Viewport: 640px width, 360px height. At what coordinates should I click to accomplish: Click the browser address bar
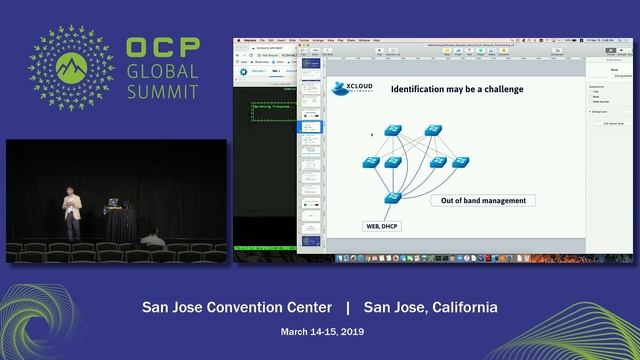[x=277, y=56]
